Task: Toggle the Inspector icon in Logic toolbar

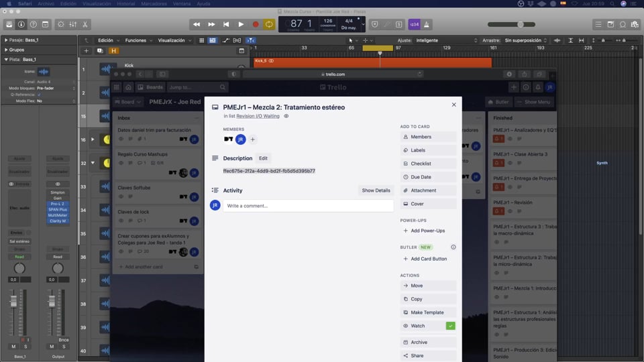Action: (21, 24)
